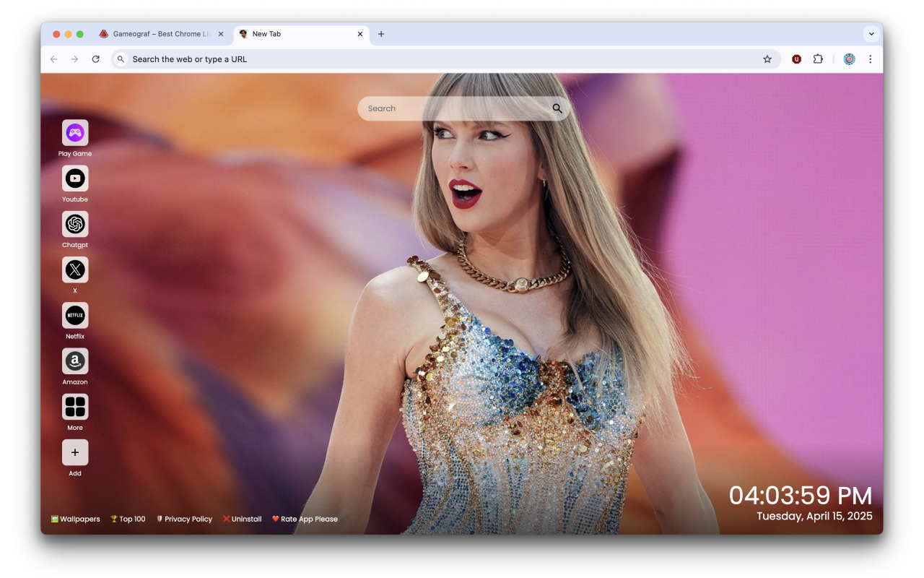Open the Play Game shortcut
The width and height of the screenshot is (924, 578).
[75, 132]
